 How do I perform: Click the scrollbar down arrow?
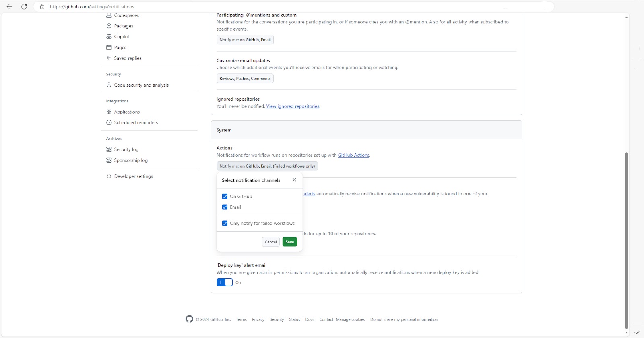(627, 332)
